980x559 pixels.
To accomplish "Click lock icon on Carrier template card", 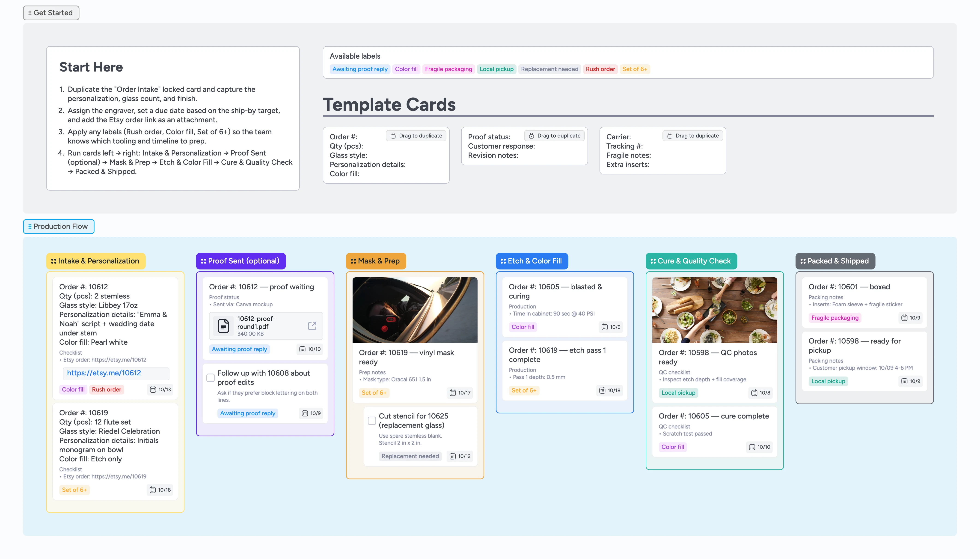I will coord(670,135).
